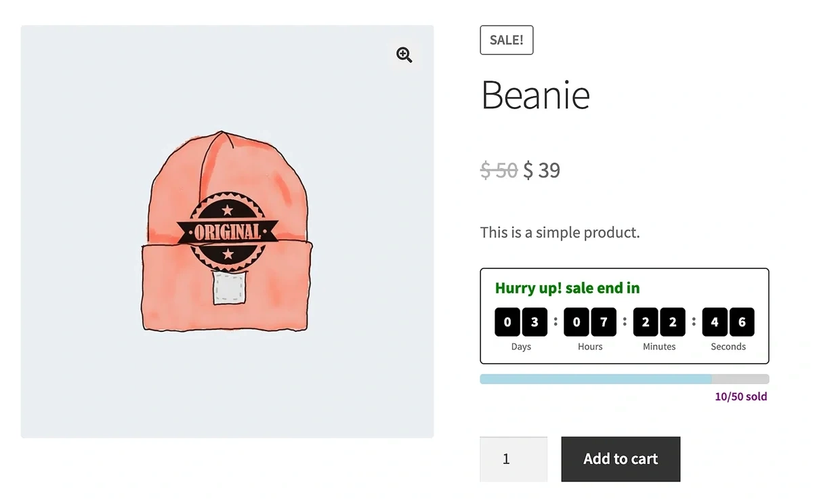Click the ORIGINAL stamp logo on beanie

pos(228,232)
